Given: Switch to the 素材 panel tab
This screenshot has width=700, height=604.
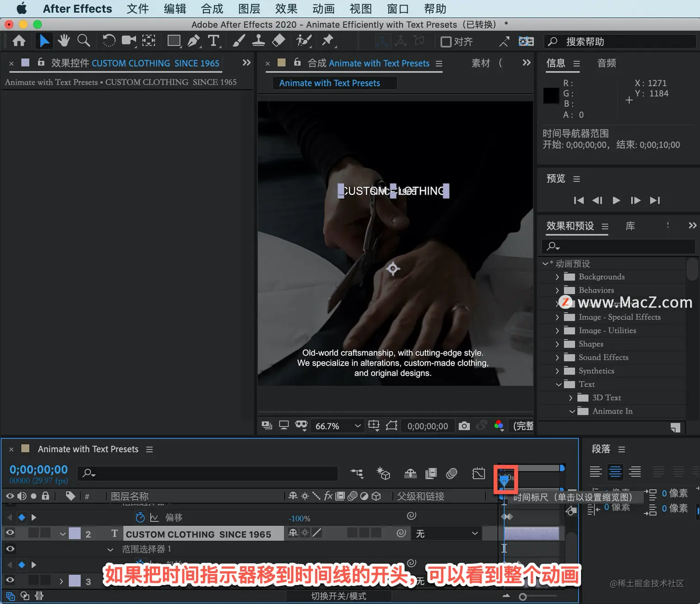Looking at the screenshot, I should click(x=481, y=63).
